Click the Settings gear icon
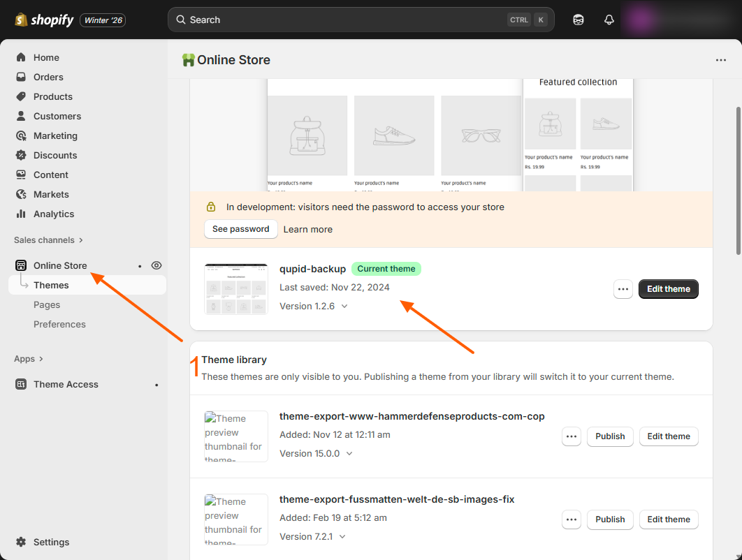 pyautogui.click(x=21, y=542)
